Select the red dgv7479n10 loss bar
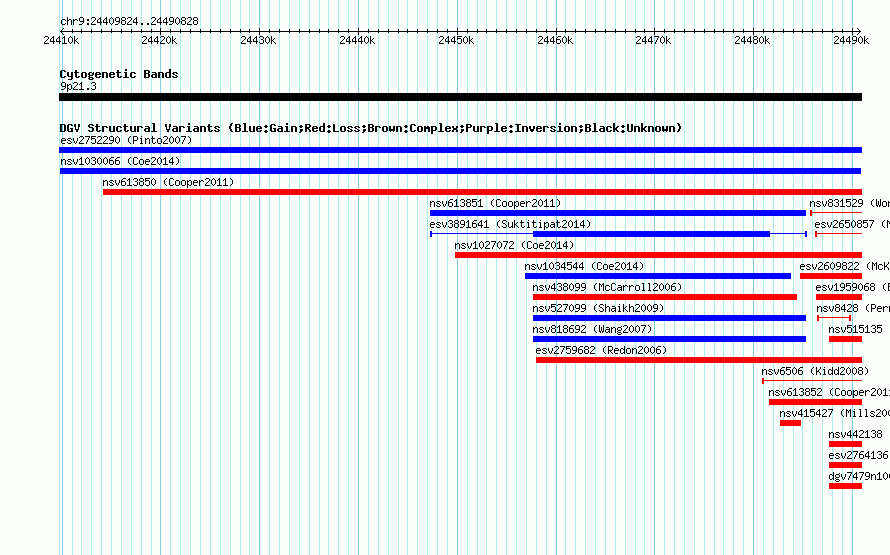The height and width of the screenshot is (555, 890). point(845,486)
